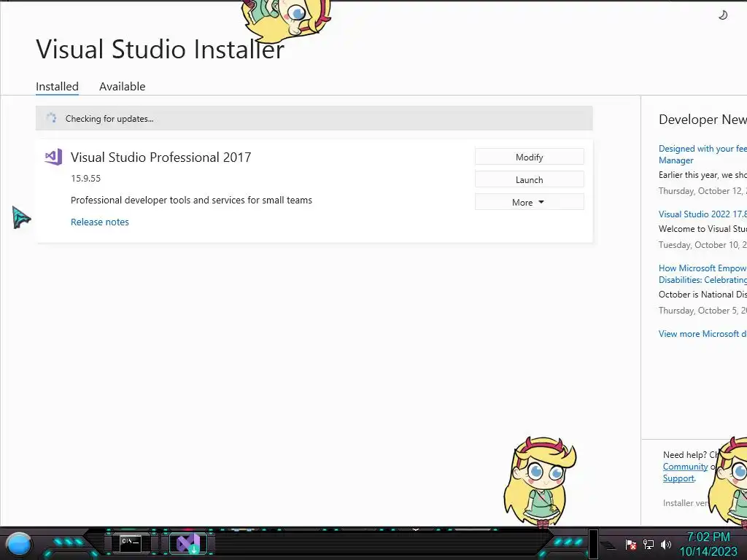Toggle dark theme moon icon
The image size is (747, 560).
coord(723,15)
